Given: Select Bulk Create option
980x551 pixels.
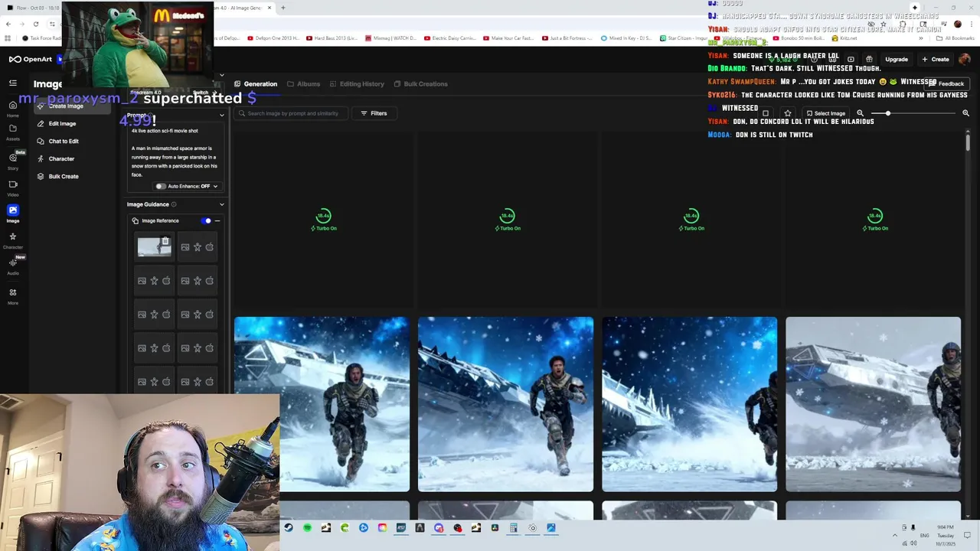Looking at the screenshot, I should tap(64, 176).
